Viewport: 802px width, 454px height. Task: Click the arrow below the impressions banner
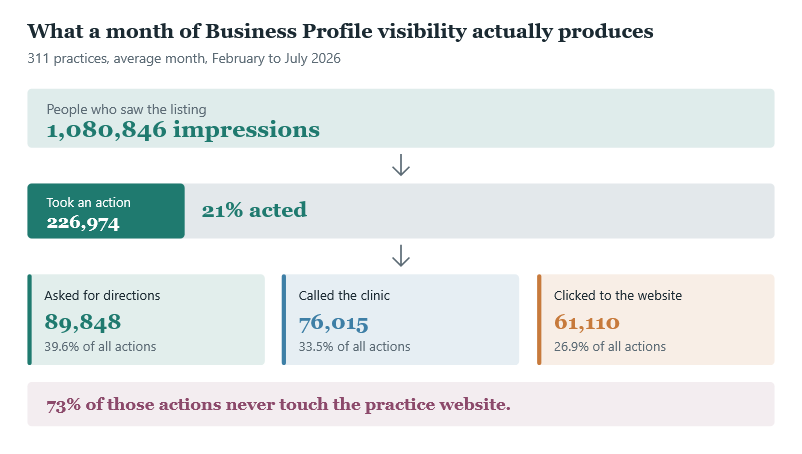[x=400, y=165]
